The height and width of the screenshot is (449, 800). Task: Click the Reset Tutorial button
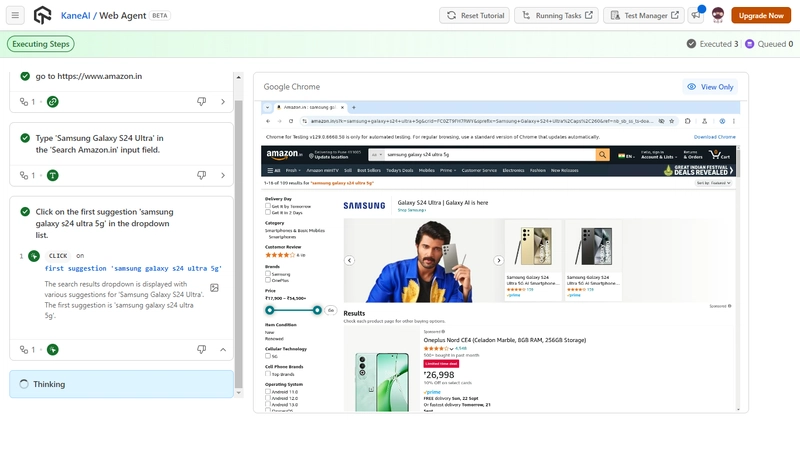tap(475, 15)
